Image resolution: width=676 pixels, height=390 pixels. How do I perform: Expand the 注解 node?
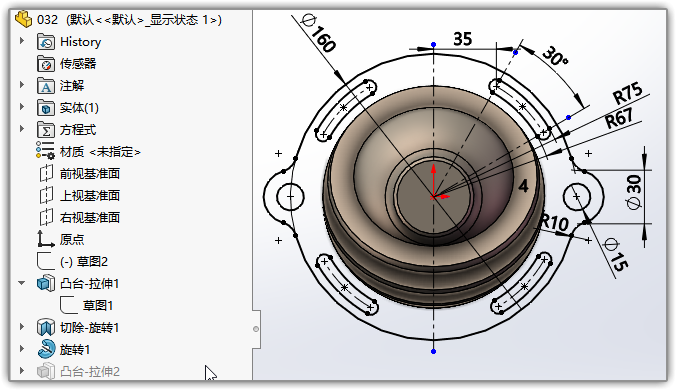22,85
